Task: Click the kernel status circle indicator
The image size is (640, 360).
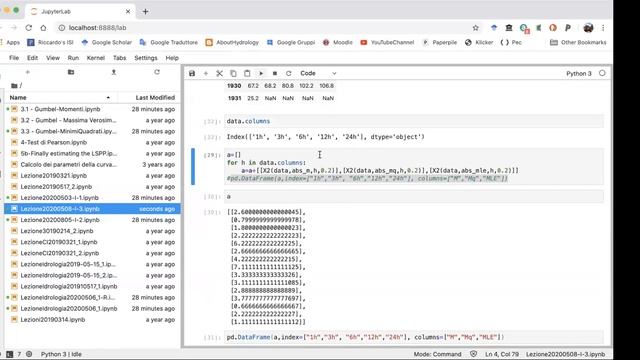Action: 602,73
